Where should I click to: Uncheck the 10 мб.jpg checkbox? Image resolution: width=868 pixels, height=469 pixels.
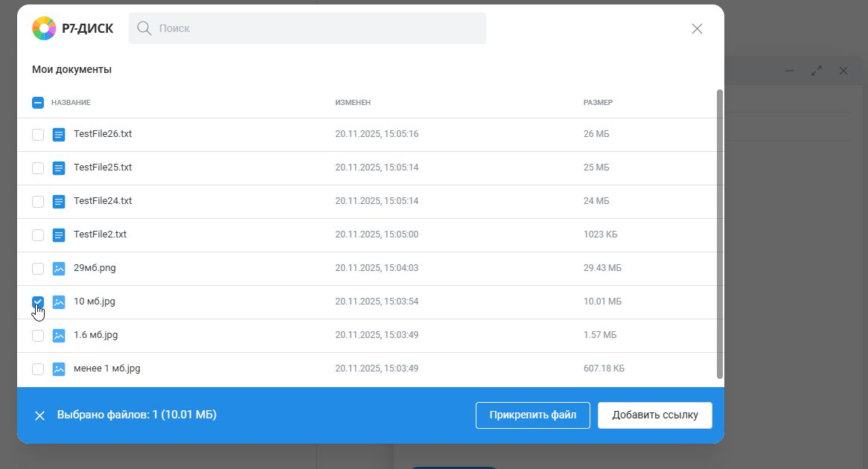click(38, 301)
